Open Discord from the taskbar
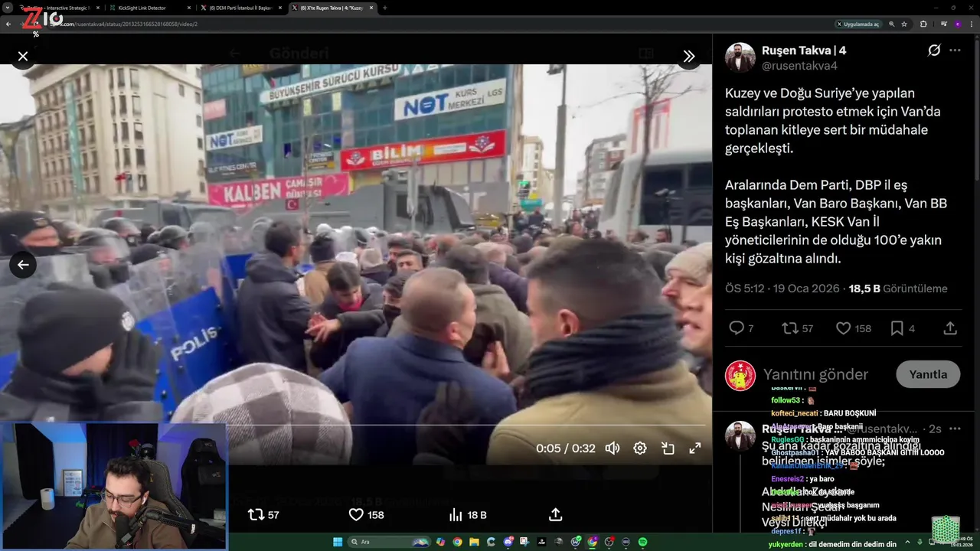This screenshot has height=551, width=980. [508, 542]
